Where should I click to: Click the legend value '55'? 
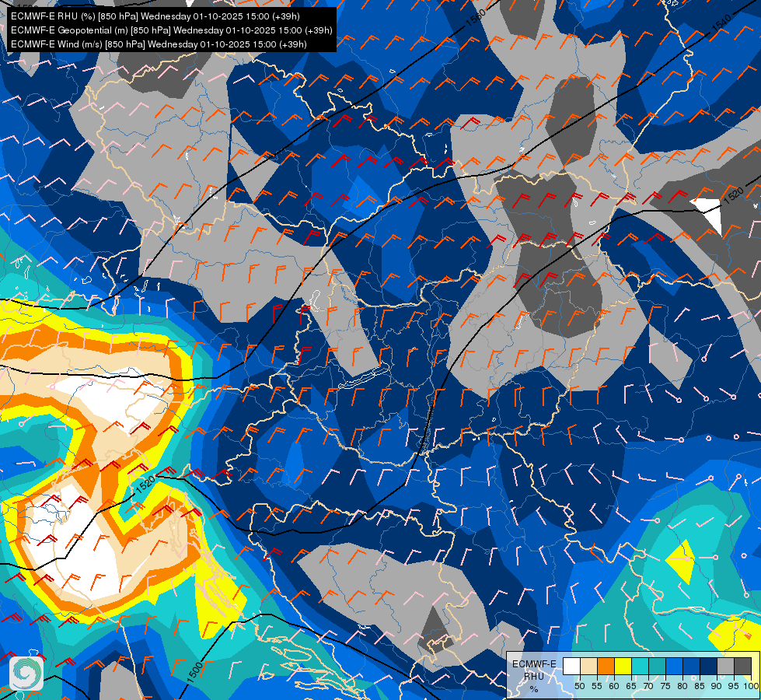click(x=597, y=686)
